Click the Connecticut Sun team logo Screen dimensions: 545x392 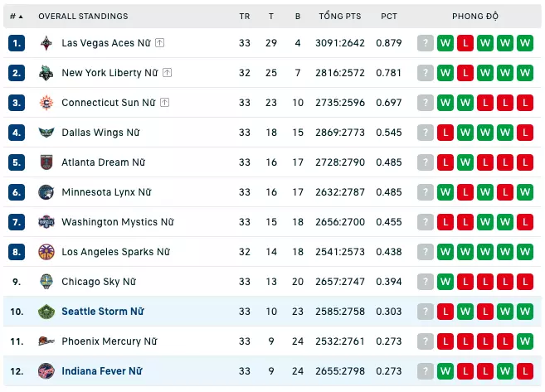(46, 103)
